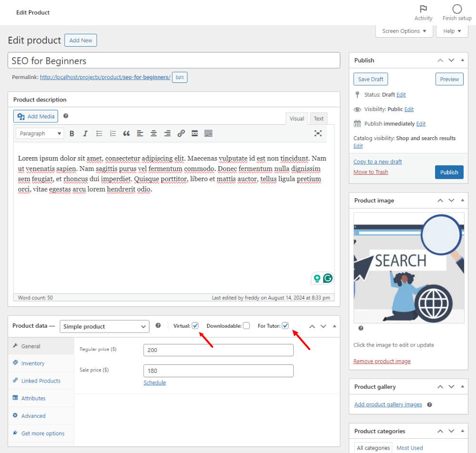Expand the Help dropdown
Viewport: 476px width, 453px height.
click(x=452, y=31)
